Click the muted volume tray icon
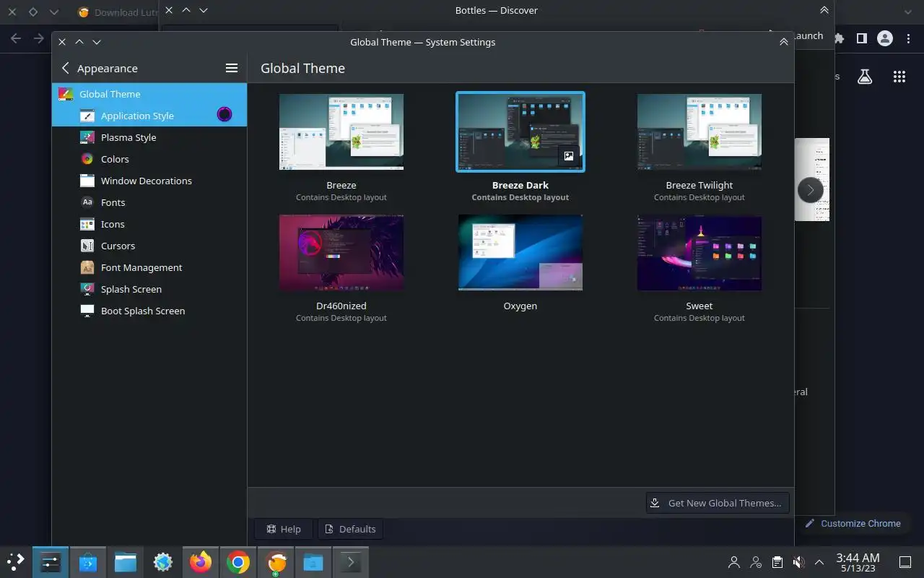 (798, 562)
